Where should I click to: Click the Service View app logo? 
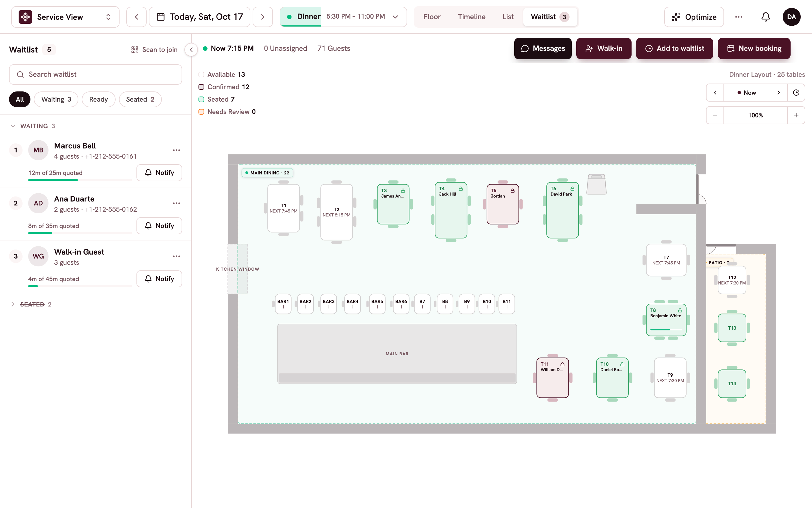(x=25, y=17)
